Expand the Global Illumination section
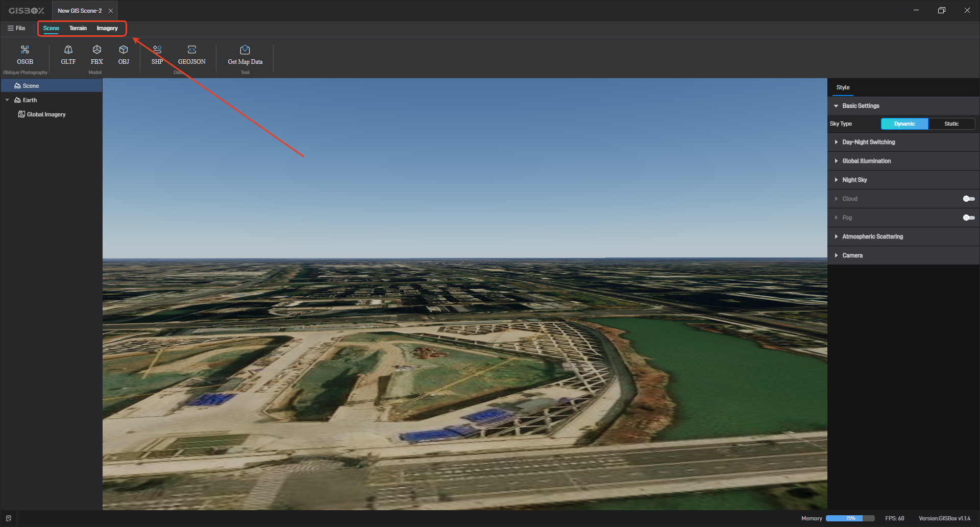Screen dimensions: 980x527 [x=903, y=161]
